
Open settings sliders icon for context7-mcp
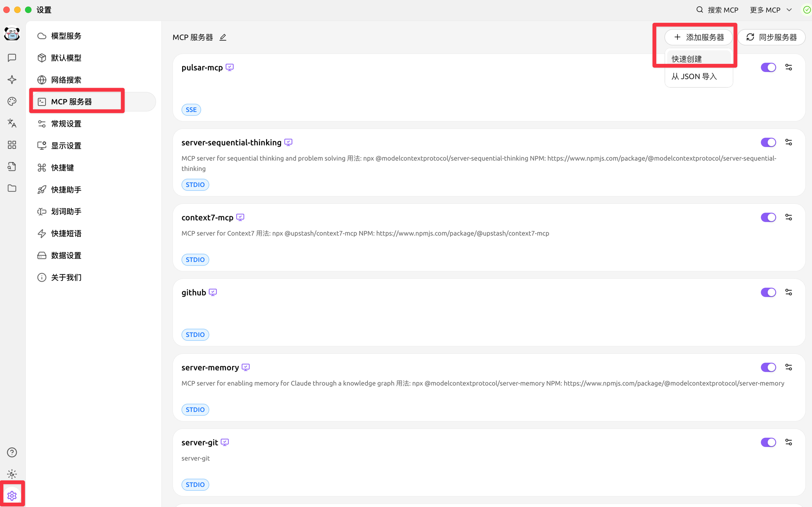789,217
